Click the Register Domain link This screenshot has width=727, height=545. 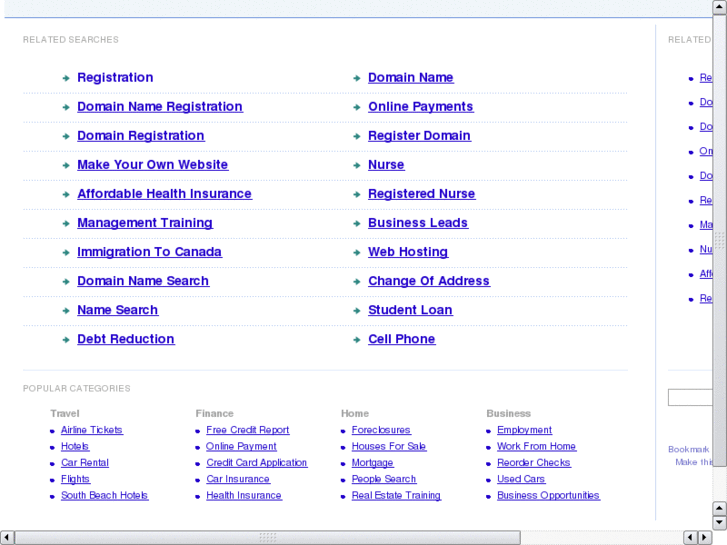(419, 136)
